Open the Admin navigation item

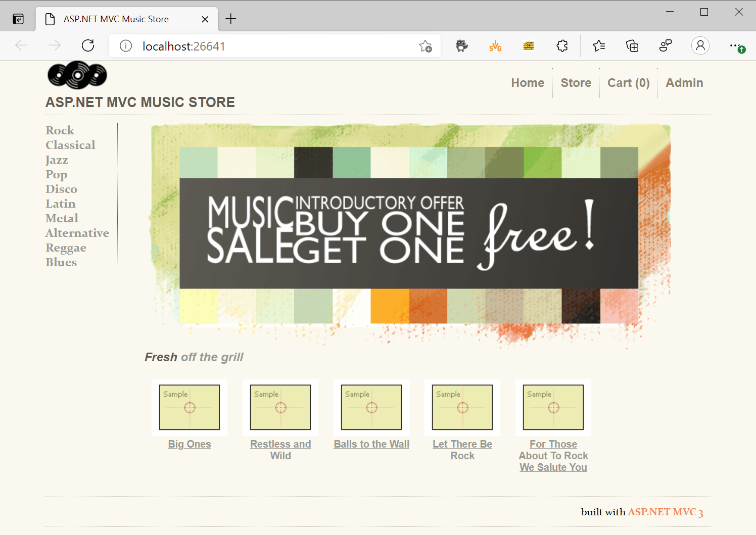[684, 83]
